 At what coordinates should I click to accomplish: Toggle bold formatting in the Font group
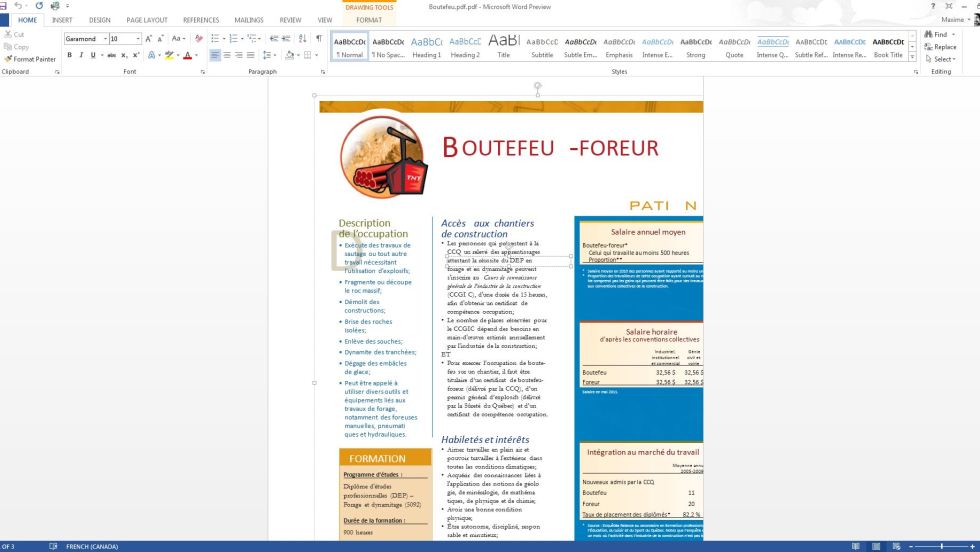69,55
